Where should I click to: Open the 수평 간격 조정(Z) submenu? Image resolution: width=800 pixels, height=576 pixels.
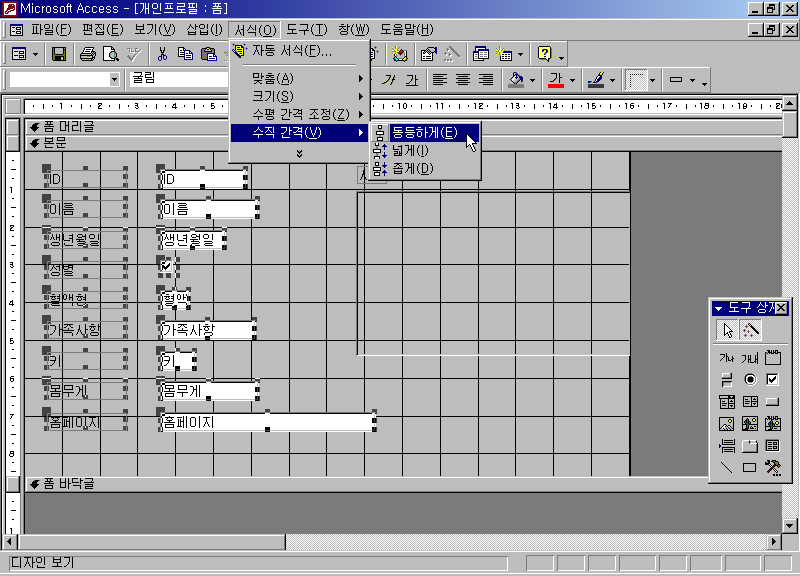[299, 114]
